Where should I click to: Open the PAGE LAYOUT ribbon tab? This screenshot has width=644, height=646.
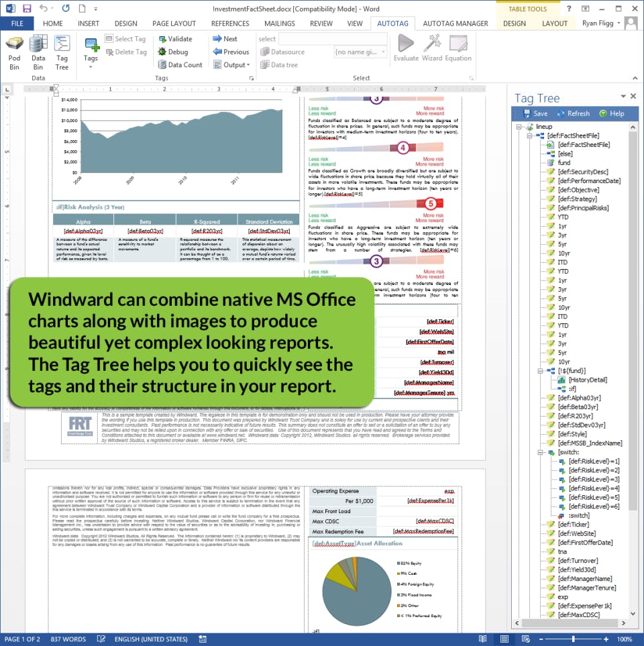point(174,23)
